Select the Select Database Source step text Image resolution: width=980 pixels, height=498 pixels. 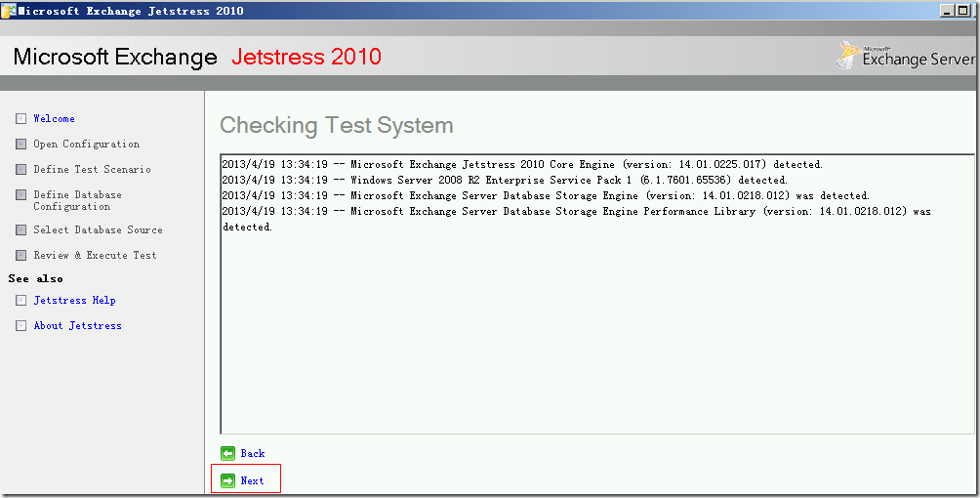point(99,229)
